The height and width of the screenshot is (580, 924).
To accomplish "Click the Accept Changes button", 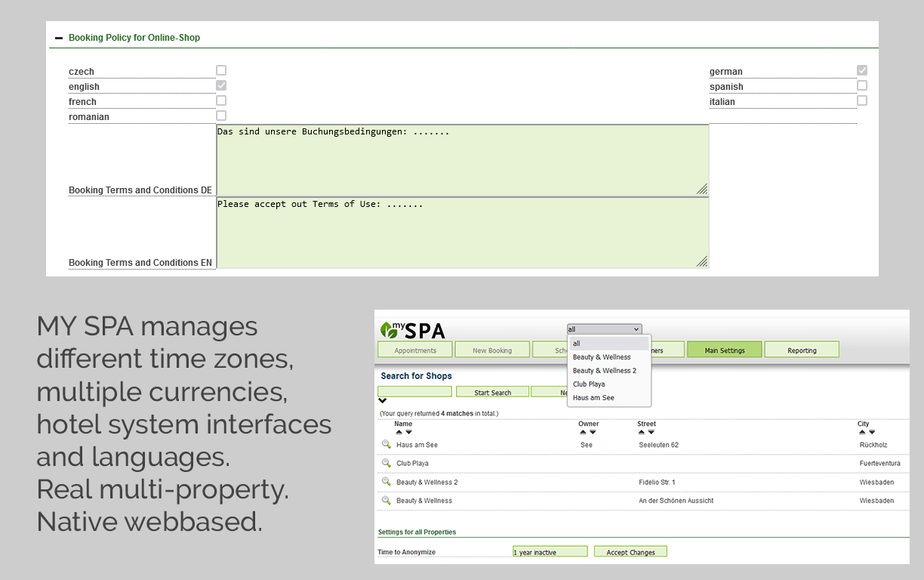I will pos(630,552).
